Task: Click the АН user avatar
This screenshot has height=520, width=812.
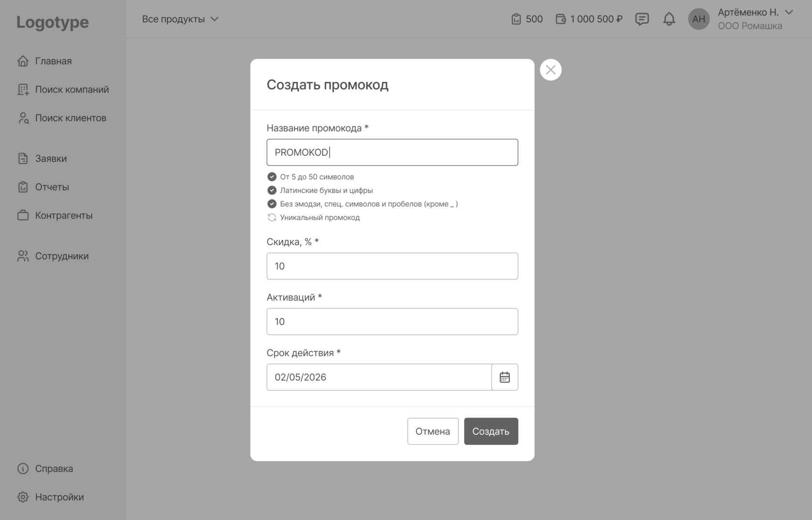Action: [698, 19]
